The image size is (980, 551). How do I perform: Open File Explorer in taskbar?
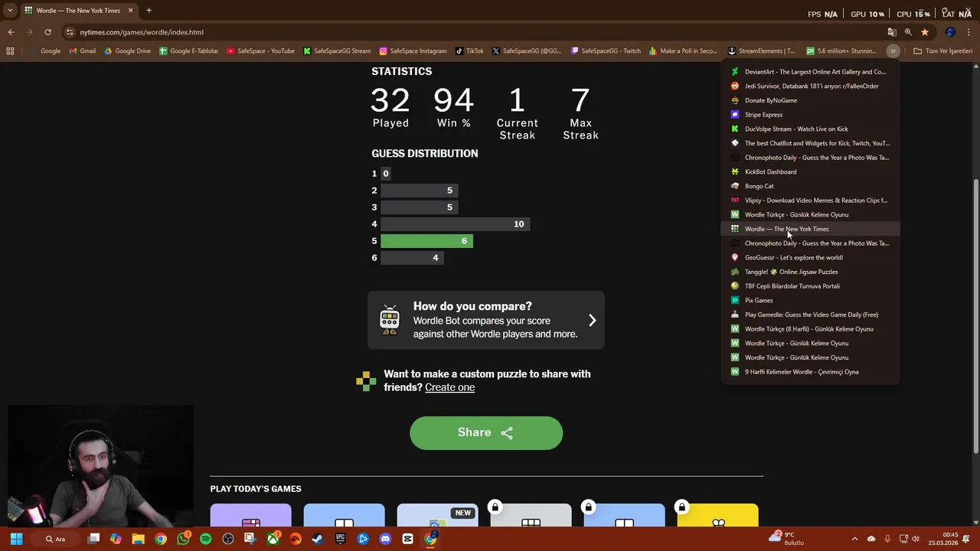[x=138, y=539]
